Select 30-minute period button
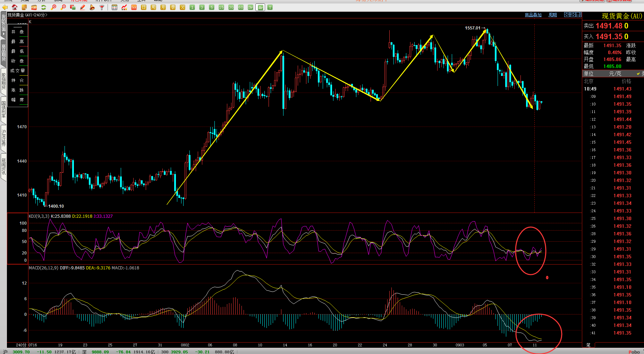This screenshot has height=354, width=644. (231, 7)
